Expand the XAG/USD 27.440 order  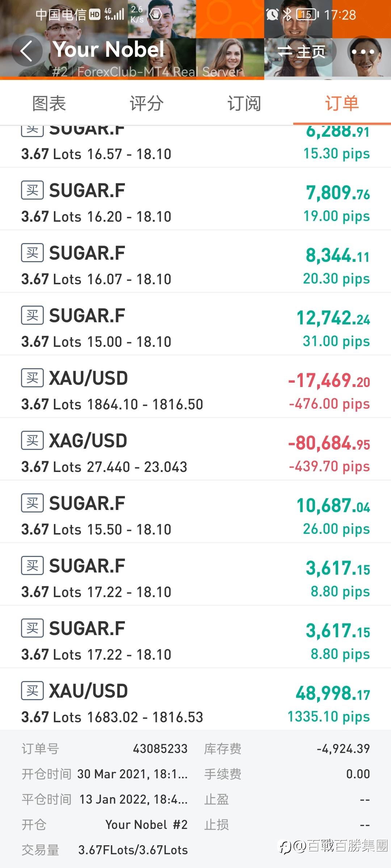point(195,453)
